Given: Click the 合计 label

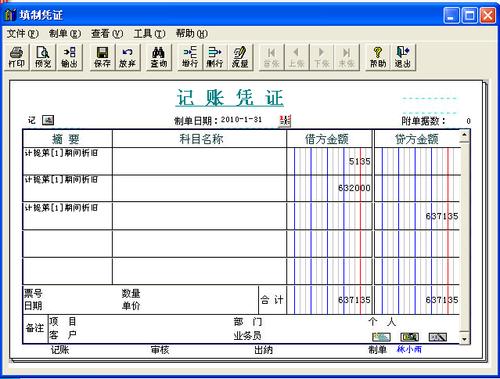Looking at the screenshot, I should click(x=272, y=300).
